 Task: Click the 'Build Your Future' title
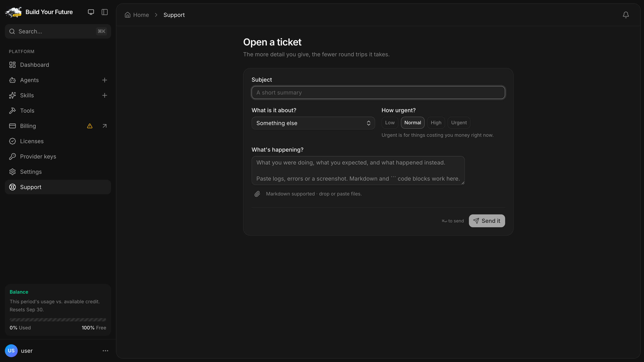click(x=49, y=12)
